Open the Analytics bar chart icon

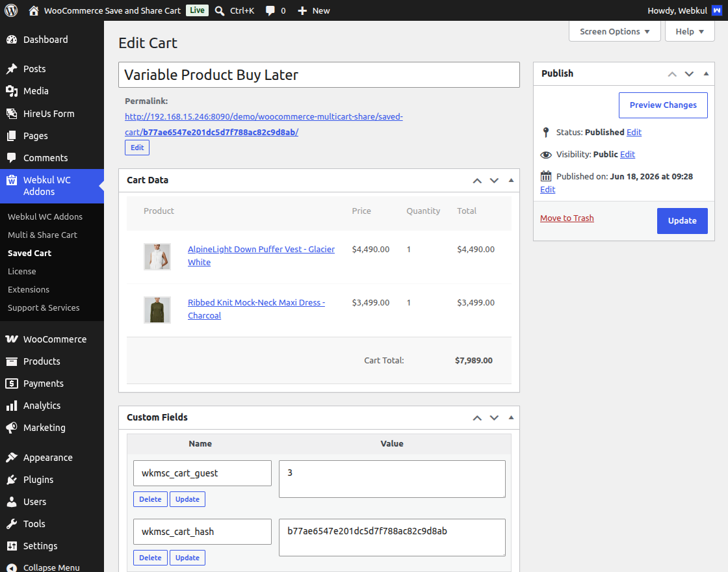12,406
